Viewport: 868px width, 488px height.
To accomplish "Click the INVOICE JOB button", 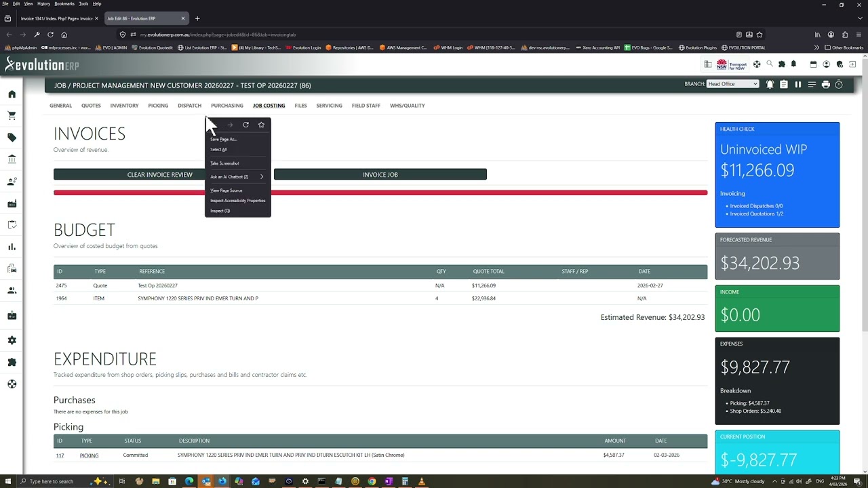I will (x=380, y=175).
